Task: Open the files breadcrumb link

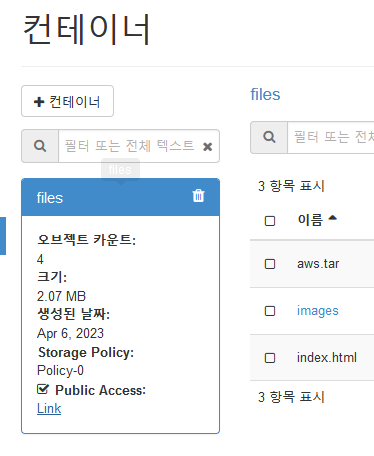Action: 265,94
